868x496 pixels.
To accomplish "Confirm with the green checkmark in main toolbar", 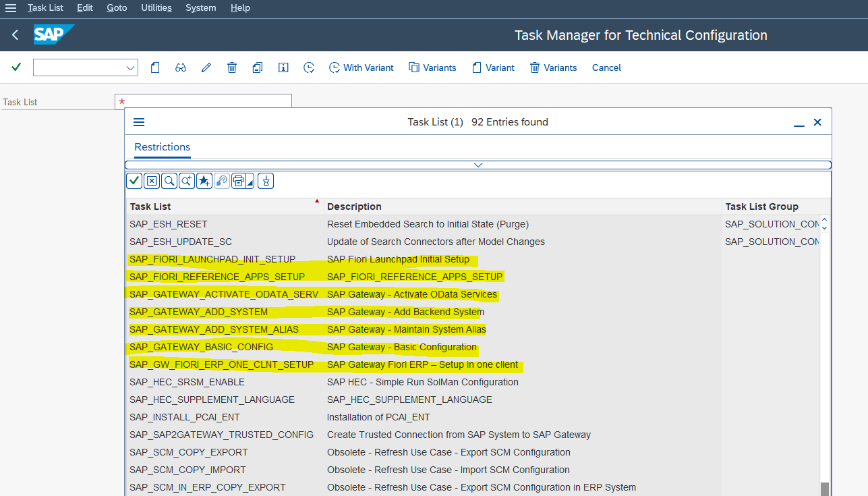I will (16, 67).
